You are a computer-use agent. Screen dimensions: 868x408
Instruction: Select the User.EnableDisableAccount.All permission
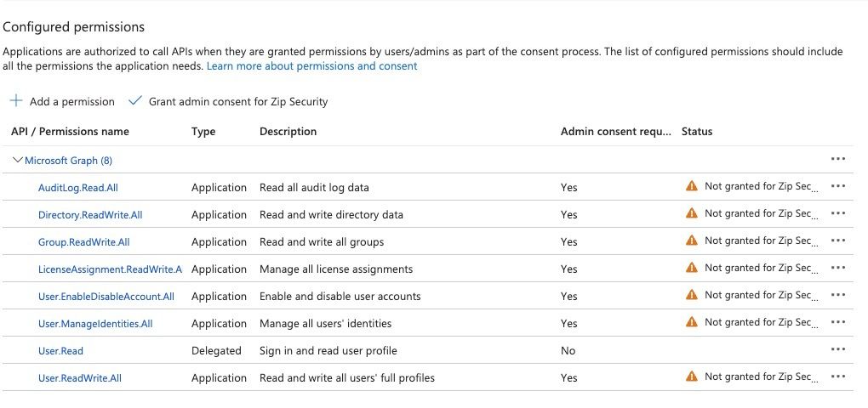pyautogui.click(x=106, y=296)
